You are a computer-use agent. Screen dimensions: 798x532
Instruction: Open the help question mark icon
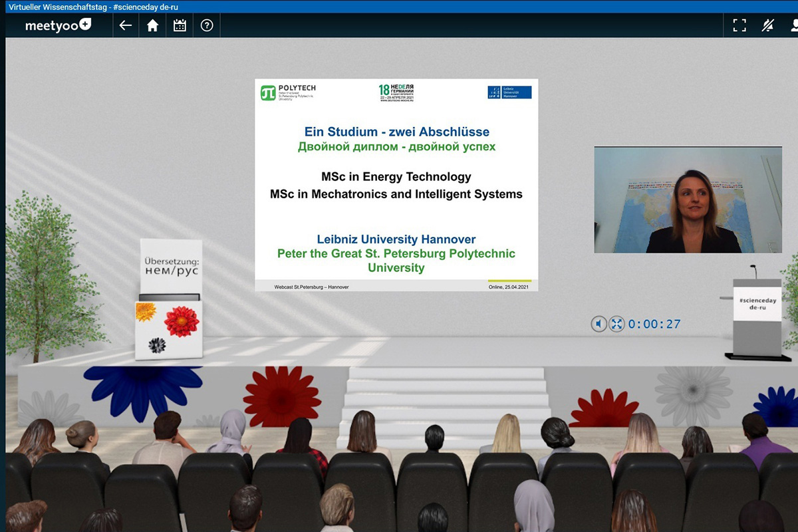(x=207, y=26)
